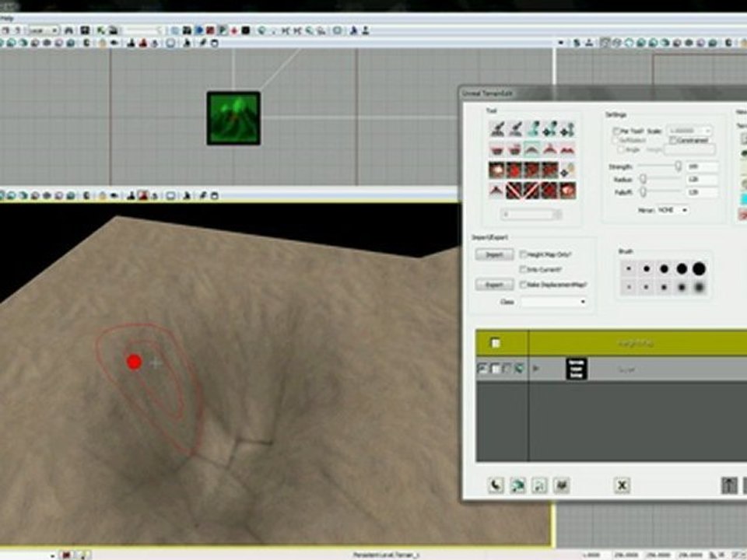Select the medium hard brush in the top brush row

664,269
